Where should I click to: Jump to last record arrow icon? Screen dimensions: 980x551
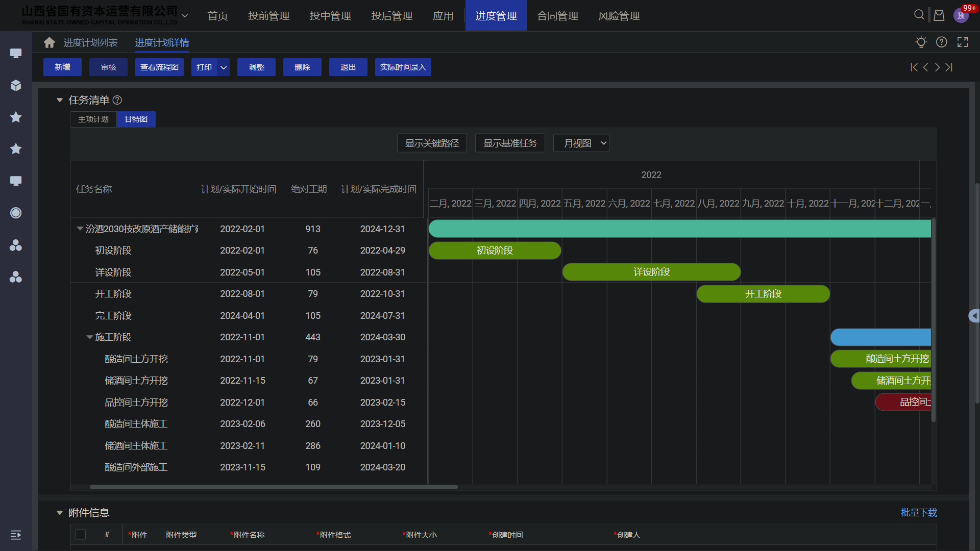point(949,67)
